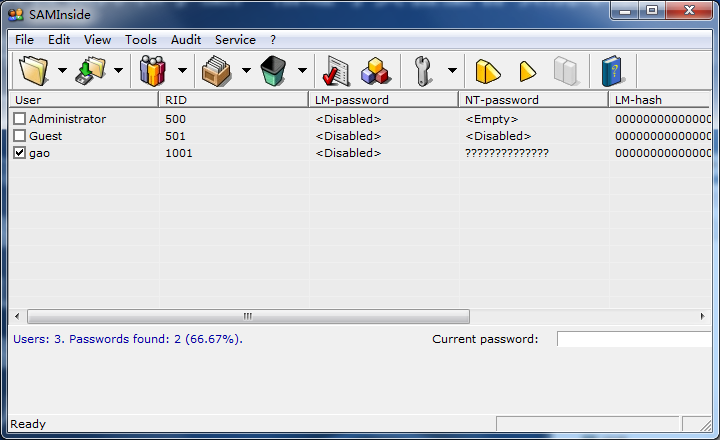Click Administrator's <Empty> NT-password cell
Image resolution: width=720 pixels, height=440 pixels.
tap(492, 119)
